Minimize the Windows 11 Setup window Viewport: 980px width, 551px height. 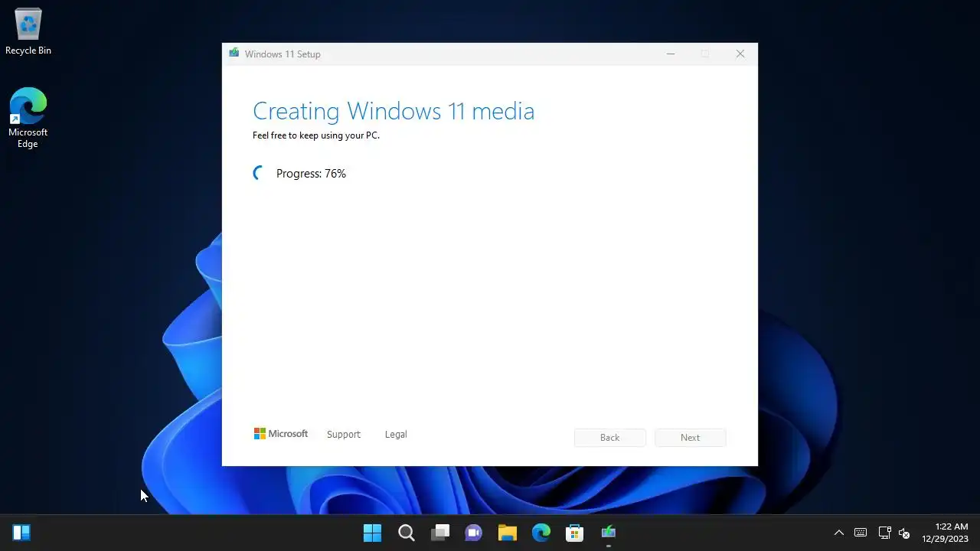671,54
